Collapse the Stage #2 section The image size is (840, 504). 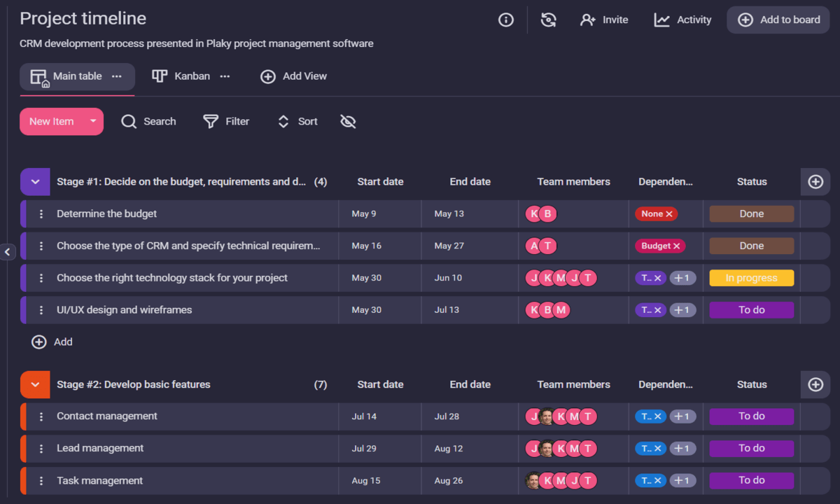pos(35,384)
